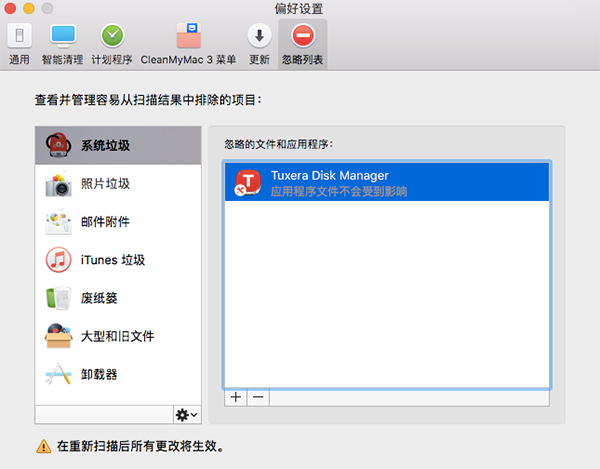Viewport: 600px width, 469px height.
Task: Click the yellow minimize window button
Action: [29, 8]
